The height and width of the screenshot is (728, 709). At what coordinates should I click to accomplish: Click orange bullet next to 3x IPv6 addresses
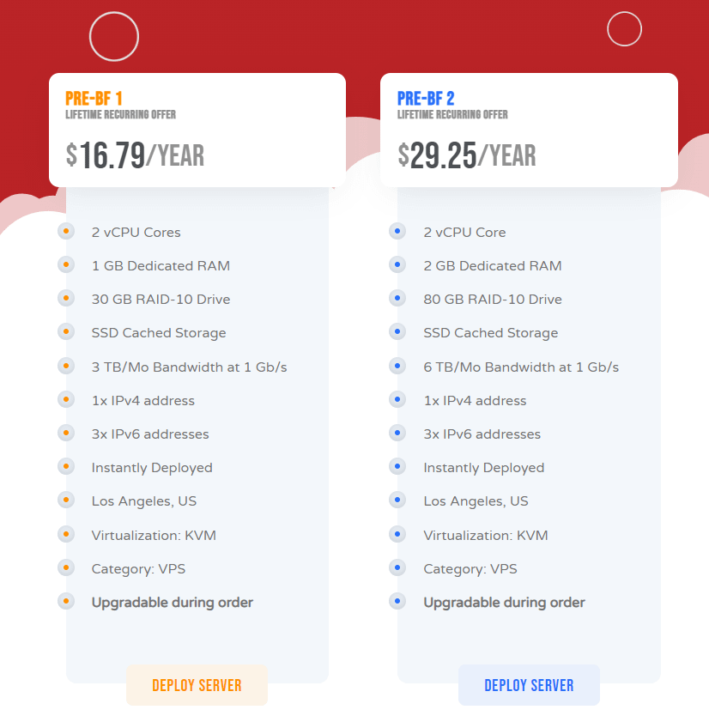66,434
